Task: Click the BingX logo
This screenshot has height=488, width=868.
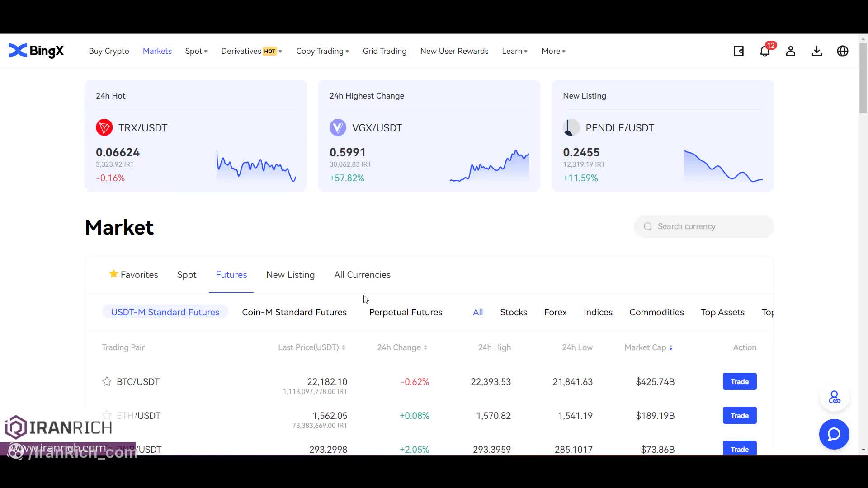Action: tap(36, 51)
